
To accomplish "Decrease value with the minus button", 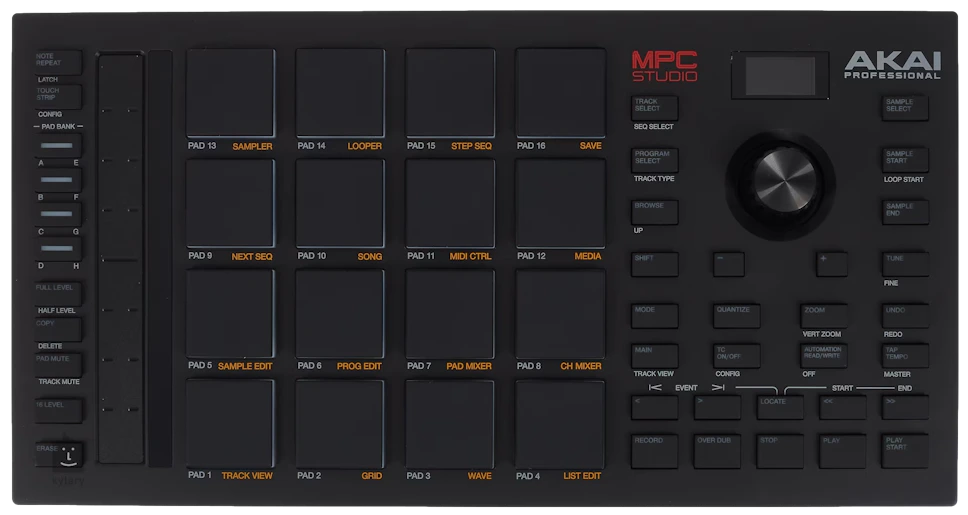I will point(729,264).
